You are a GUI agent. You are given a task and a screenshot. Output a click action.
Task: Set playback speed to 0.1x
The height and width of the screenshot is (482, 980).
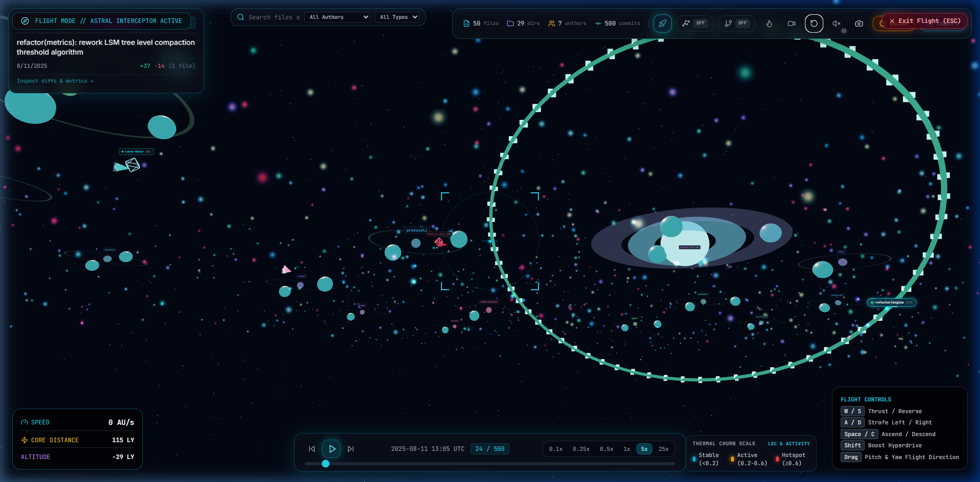coord(556,449)
